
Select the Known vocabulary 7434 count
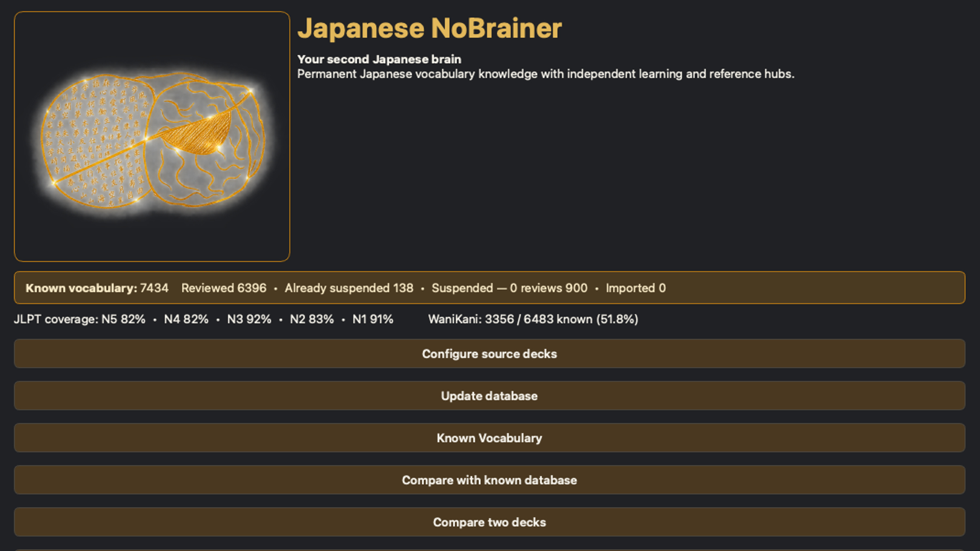pyautogui.click(x=97, y=288)
